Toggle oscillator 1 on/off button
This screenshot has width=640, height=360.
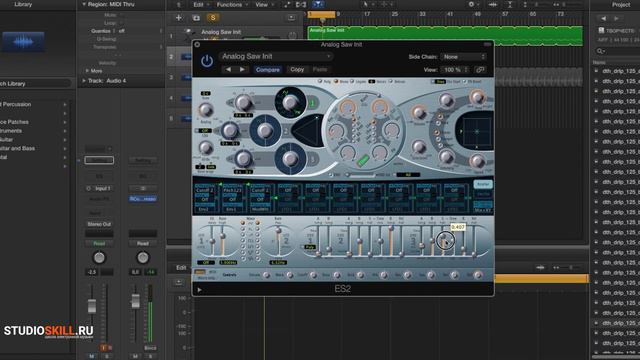313,103
